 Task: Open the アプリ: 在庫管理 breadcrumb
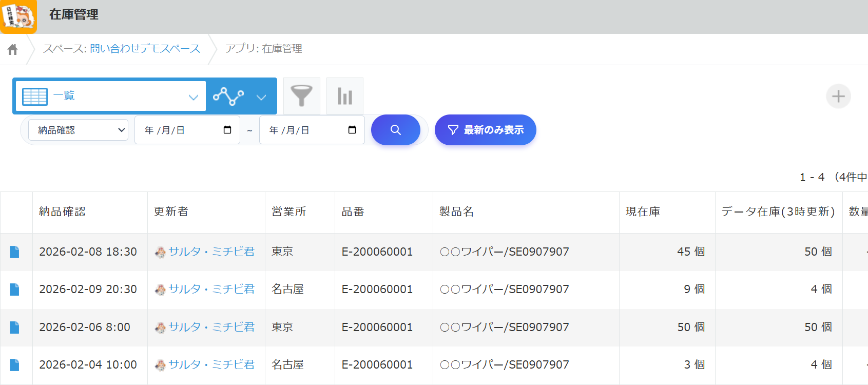tap(264, 49)
